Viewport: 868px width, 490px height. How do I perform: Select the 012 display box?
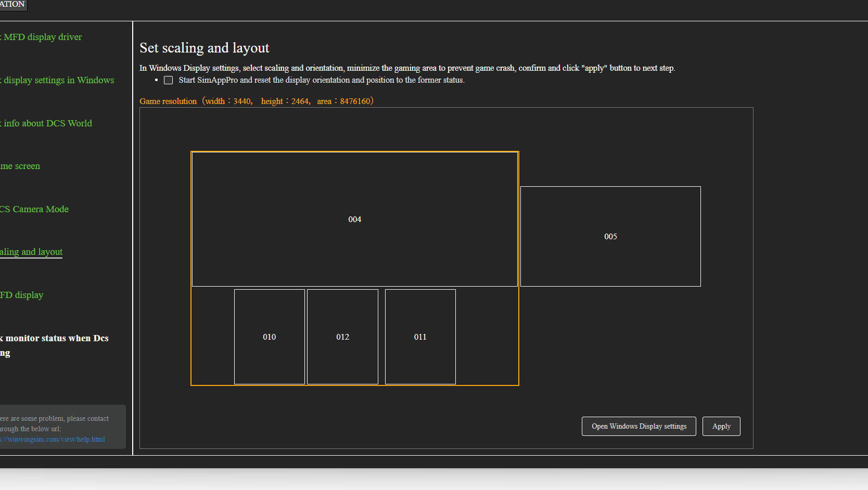click(342, 337)
